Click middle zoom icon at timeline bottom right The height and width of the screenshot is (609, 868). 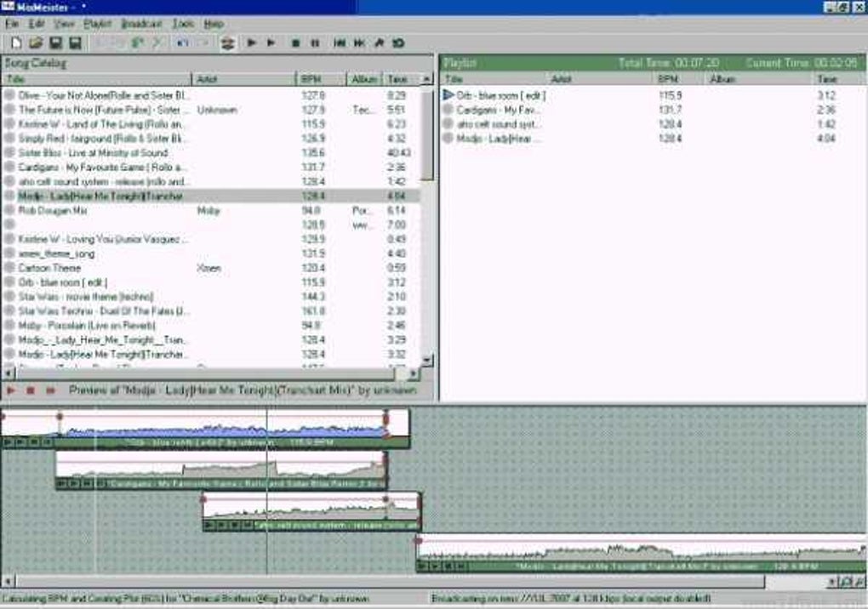tap(847, 581)
